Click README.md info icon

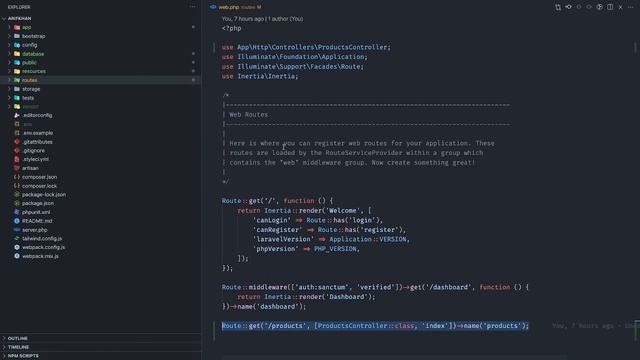pos(17,221)
